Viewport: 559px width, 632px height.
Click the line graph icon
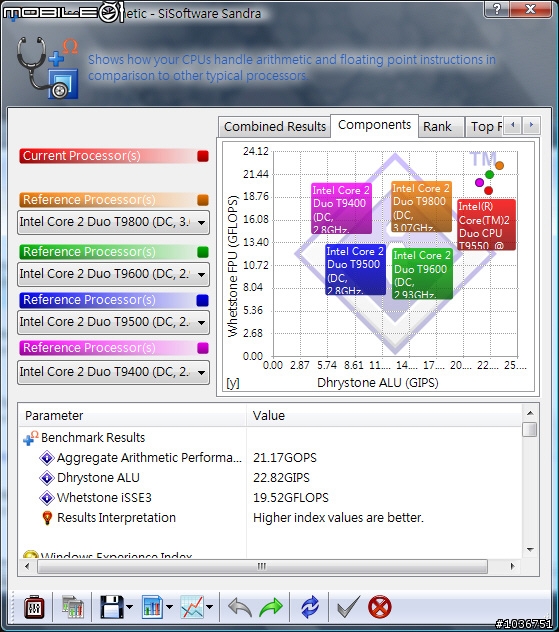(x=192, y=607)
